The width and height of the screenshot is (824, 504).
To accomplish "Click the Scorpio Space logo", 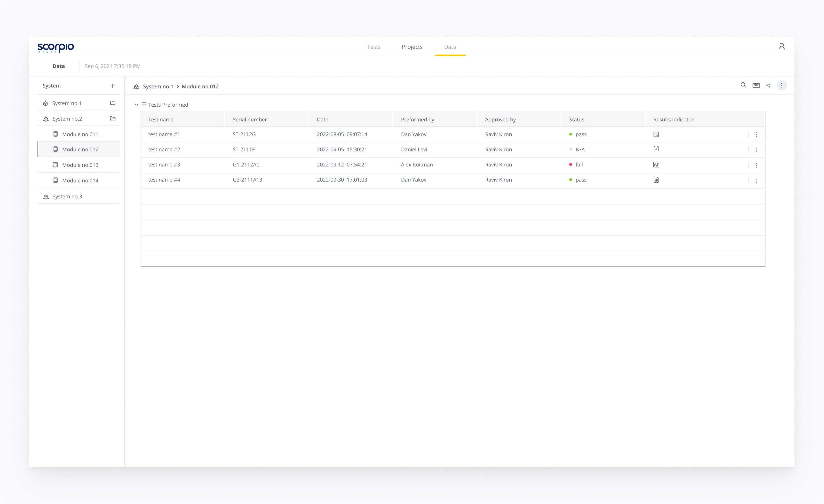I will pos(56,47).
